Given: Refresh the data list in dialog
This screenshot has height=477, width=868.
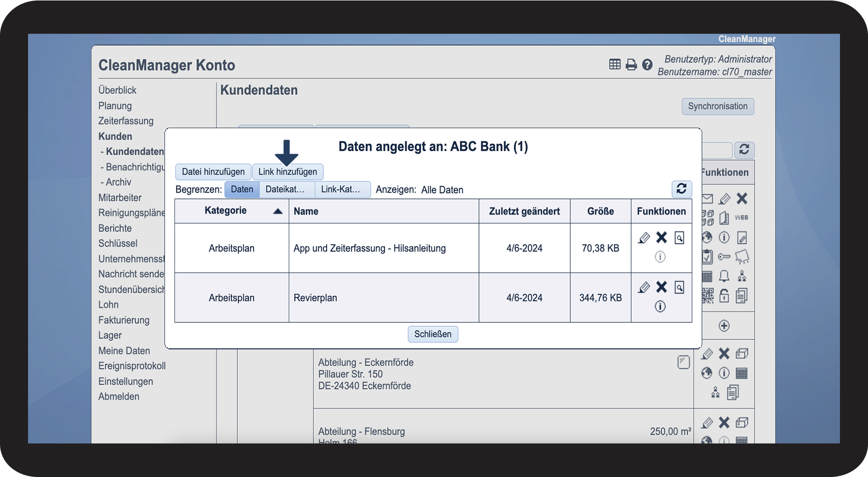Looking at the screenshot, I should point(681,189).
